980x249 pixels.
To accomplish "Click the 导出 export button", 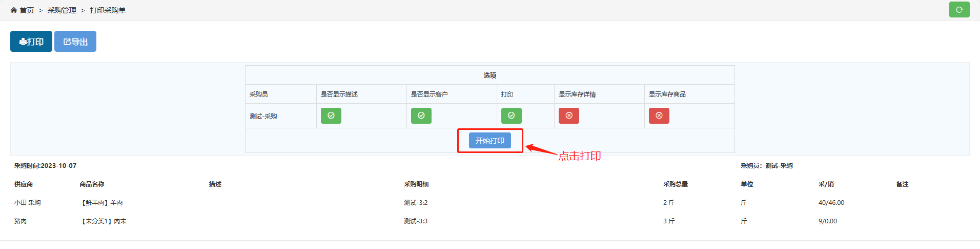I will pyautogui.click(x=75, y=42).
